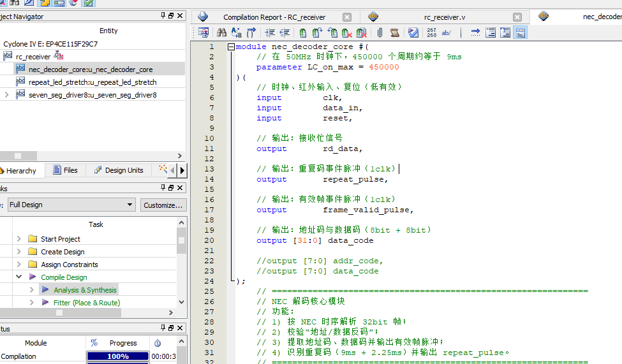Click the Project Navigator horizontal scrollbar thumb
Screen dimensions: 622x364
point(19,156)
